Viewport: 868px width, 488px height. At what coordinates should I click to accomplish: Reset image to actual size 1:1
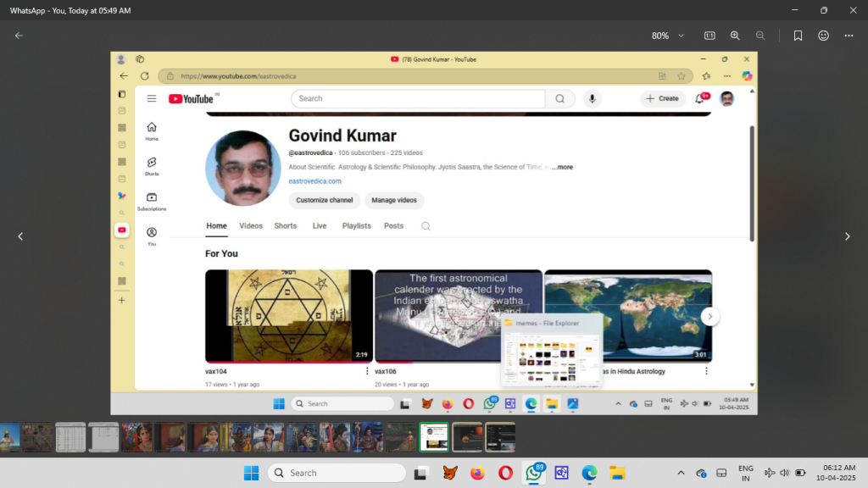point(709,36)
